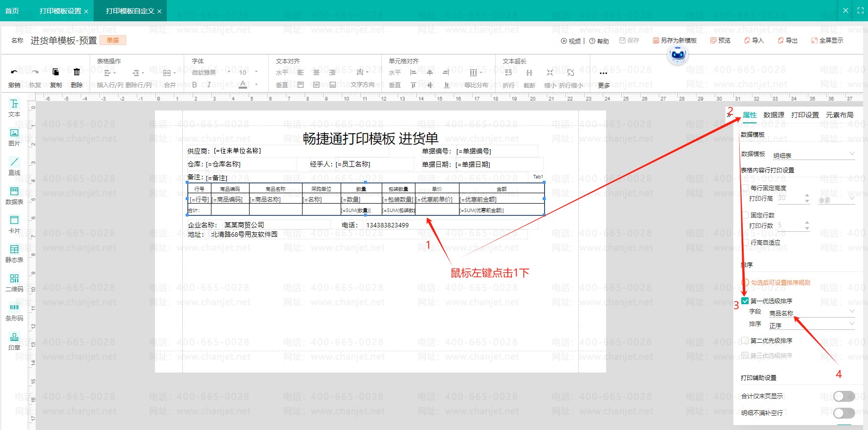Expand the 数据模板 dropdown showing 明细表
This screenshot has width=868, height=430.
point(813,155)
